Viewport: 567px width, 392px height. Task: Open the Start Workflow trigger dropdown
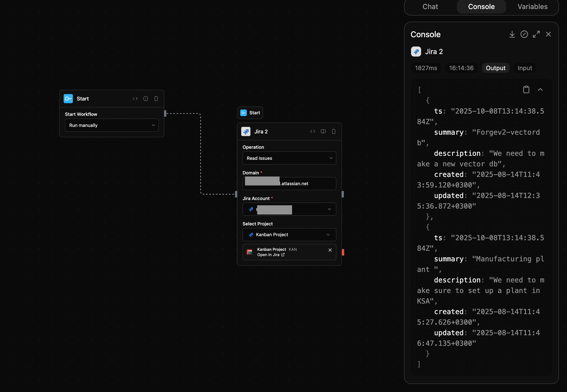[x=112, y=125]
